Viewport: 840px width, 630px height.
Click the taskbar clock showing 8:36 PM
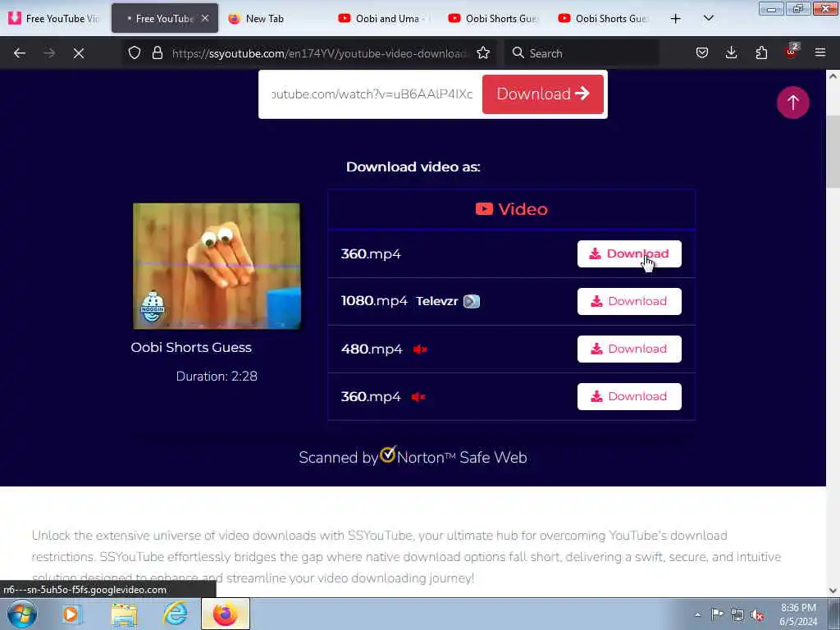798,614
